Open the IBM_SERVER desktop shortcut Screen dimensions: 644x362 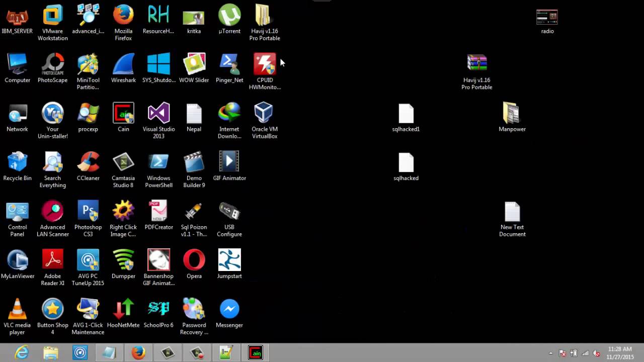point(17,20)
